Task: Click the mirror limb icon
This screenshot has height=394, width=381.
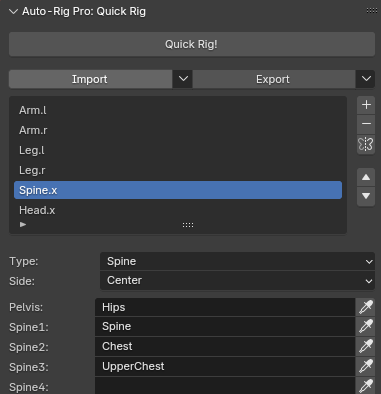Action: click(x=366, y=144)
